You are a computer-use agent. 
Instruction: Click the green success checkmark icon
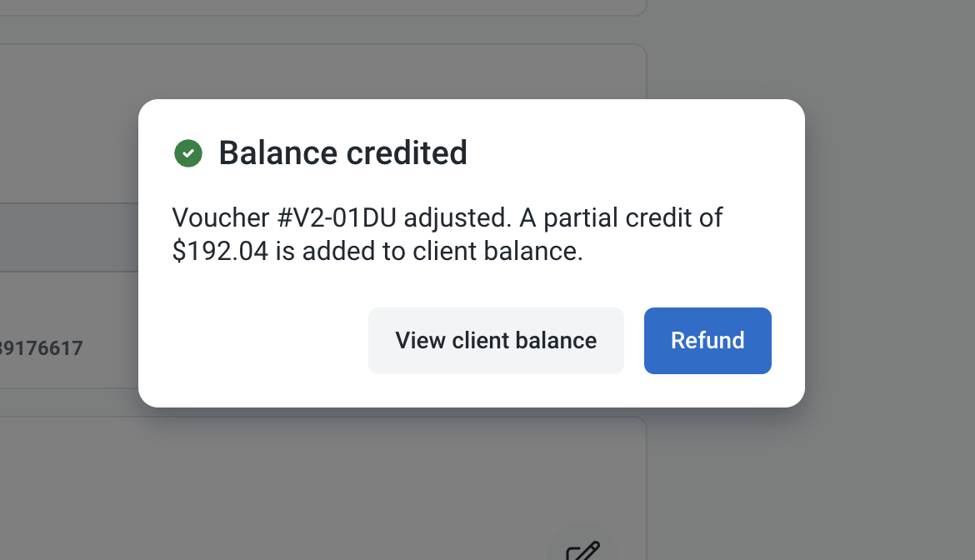click(x=188, y=153)
